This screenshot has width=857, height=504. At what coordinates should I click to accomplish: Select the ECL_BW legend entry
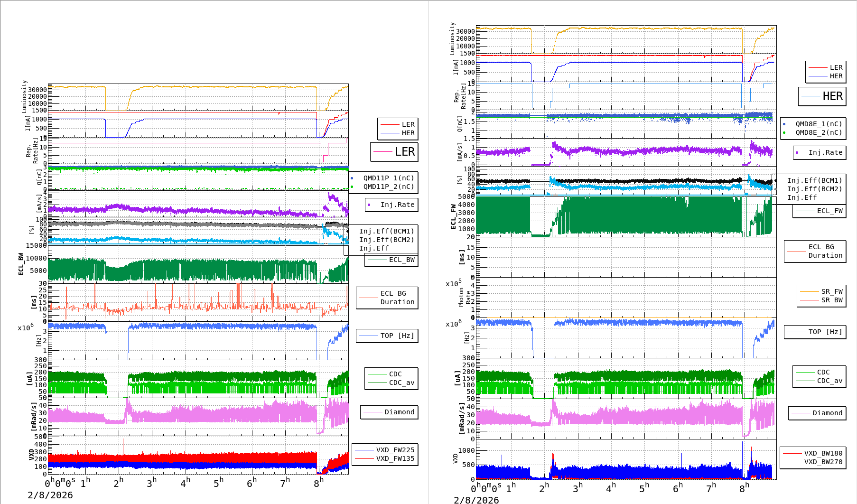point(391,260)
